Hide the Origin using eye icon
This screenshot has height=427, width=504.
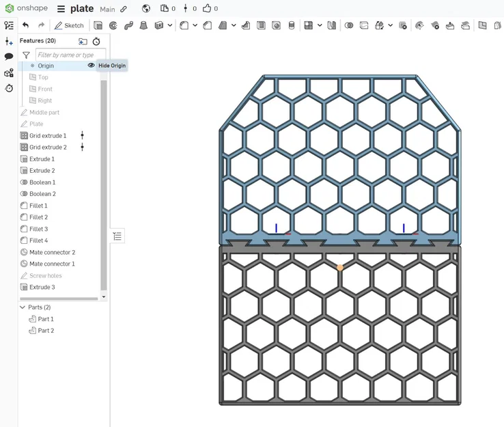91,66
